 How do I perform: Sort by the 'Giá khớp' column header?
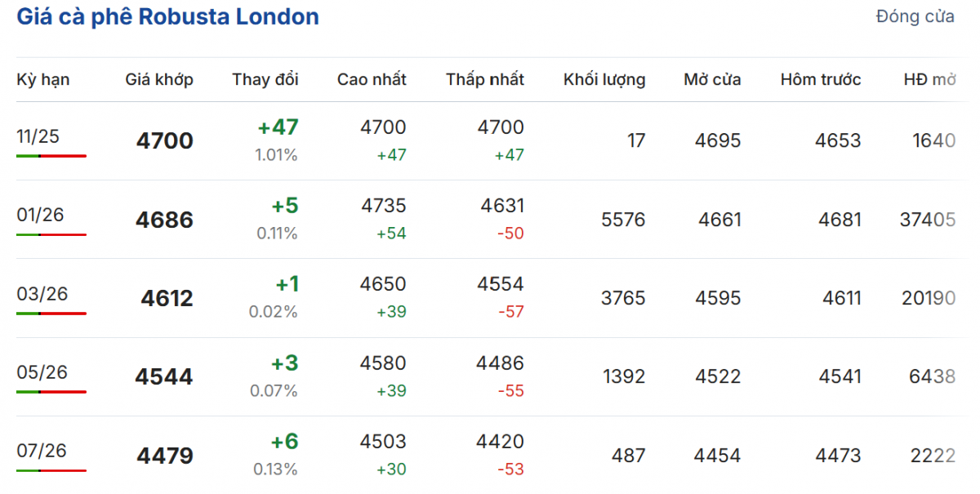[x=159, y=79]
